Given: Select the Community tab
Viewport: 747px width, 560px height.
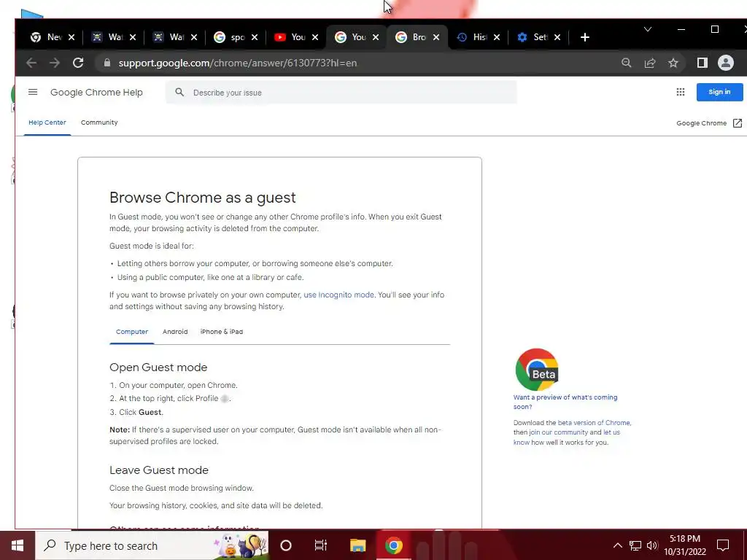Looking at the screenshot, I should point(99,122).
